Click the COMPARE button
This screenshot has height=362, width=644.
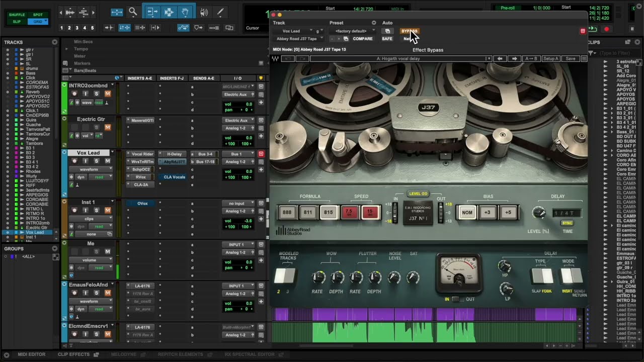click(363, 39)
